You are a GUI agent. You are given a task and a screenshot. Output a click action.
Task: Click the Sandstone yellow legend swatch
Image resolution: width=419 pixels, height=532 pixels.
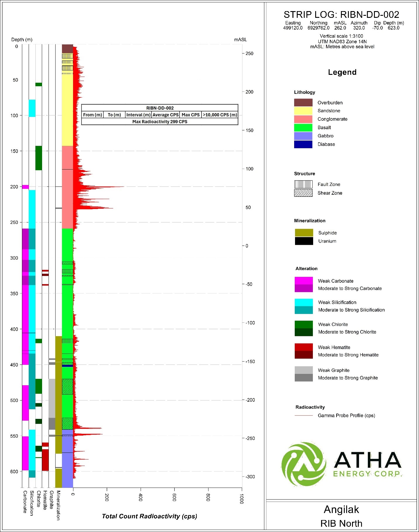[x=303, y=111]
